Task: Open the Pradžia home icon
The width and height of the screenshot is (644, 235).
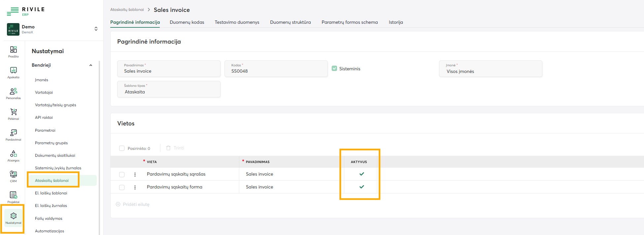Action: point(13,51)
